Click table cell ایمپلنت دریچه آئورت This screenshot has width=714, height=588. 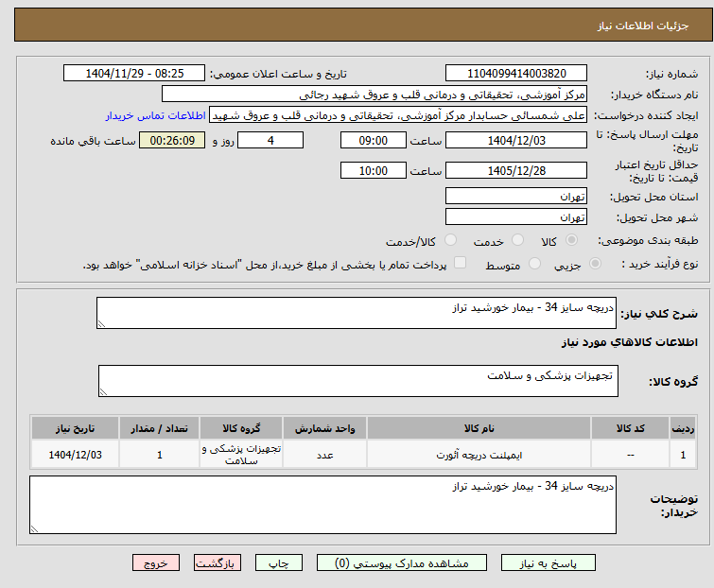pyautogui.click(x=479, y=455)
